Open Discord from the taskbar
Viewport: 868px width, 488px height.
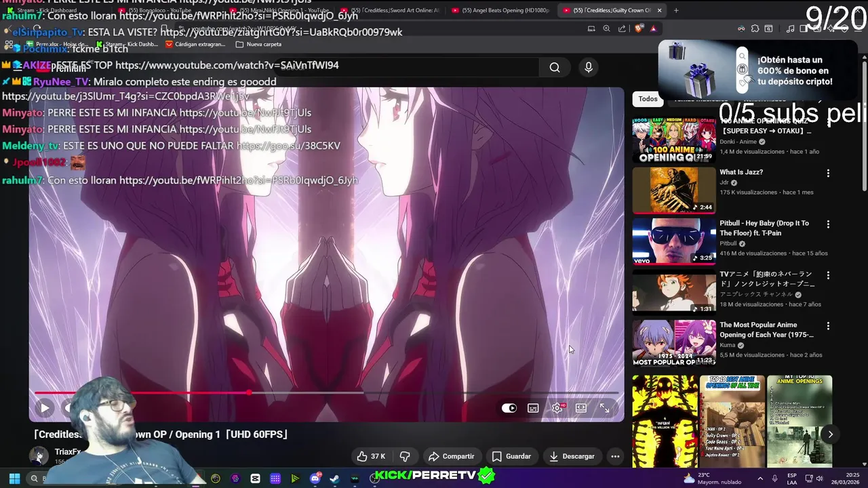(x=315, y=479)
